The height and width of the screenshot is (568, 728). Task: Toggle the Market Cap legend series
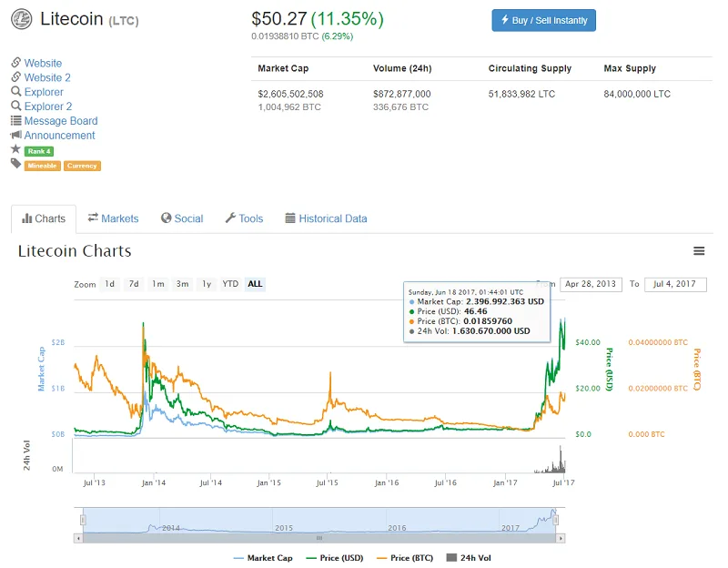pos(263,558)
